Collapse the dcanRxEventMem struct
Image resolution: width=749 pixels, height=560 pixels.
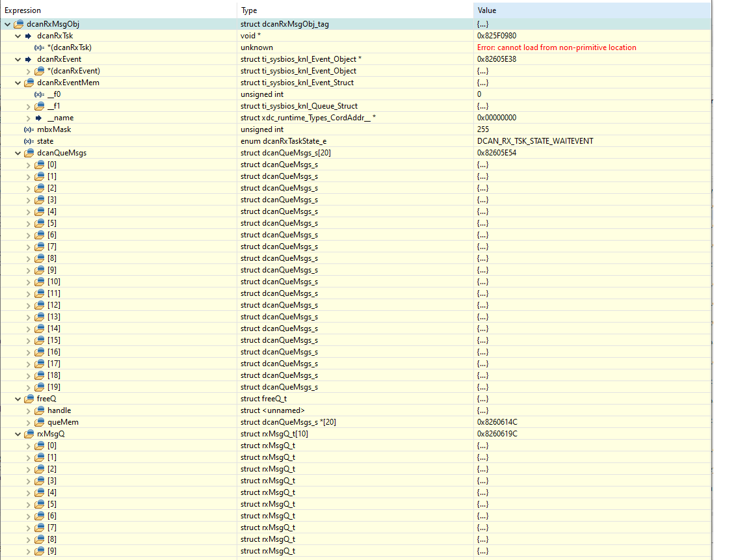tap(18, 83)
